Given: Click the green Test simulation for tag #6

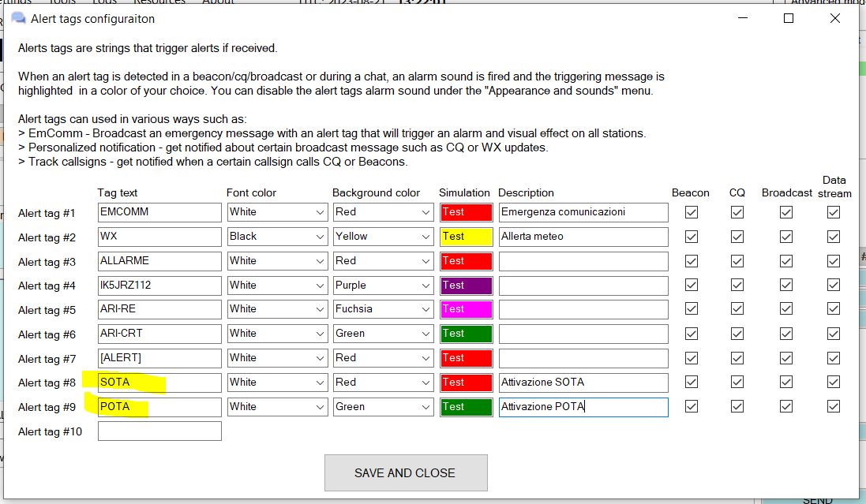Looking at the screenshot, I should 466,334.
